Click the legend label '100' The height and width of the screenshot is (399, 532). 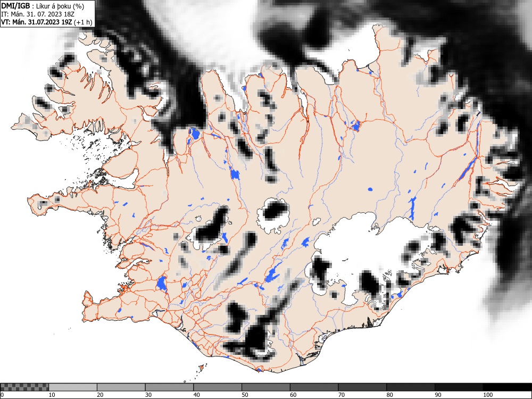pyautogui.click(x=487, y=395)
